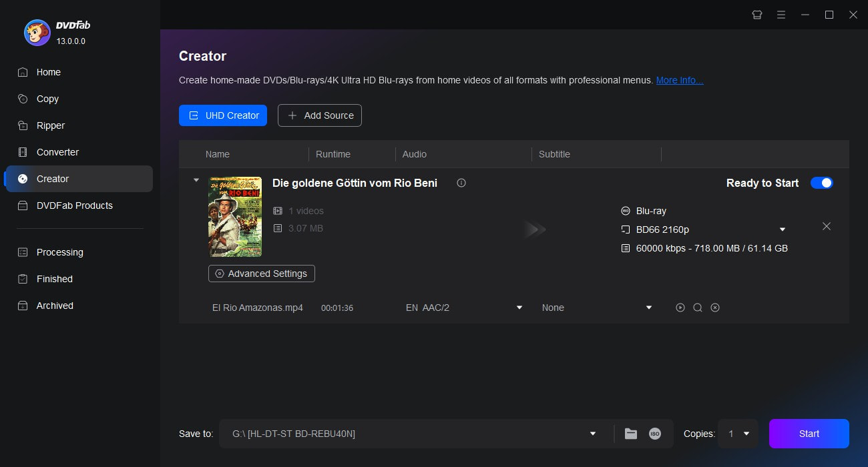The image size is (868, 467).
Task: Open the ISO output option
Action: [x=655, y=434]
